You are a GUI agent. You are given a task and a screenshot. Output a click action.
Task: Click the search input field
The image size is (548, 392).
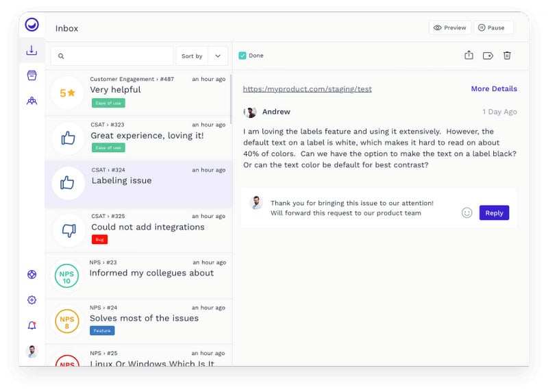(112, 56)
